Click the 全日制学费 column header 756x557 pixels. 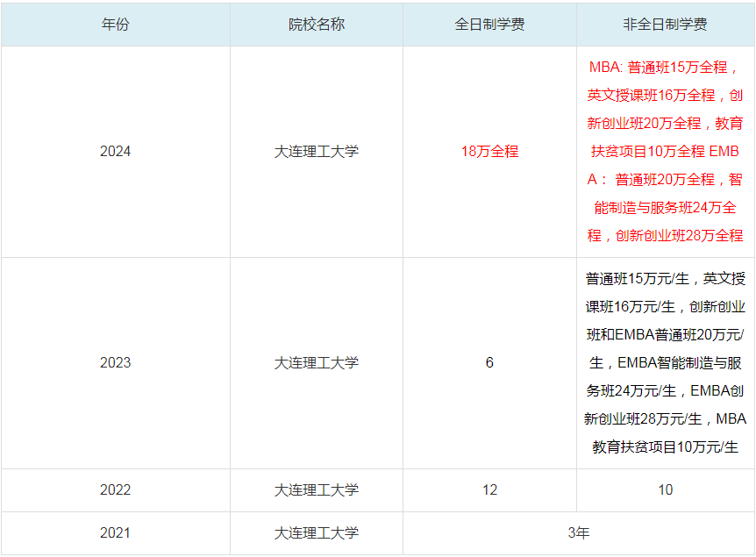(490, 26)
